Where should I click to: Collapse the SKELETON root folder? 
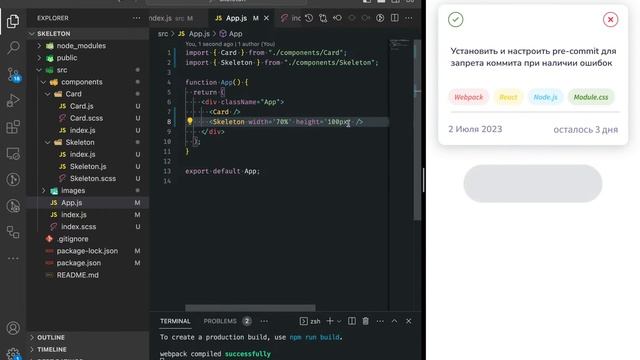pos(53,33)
